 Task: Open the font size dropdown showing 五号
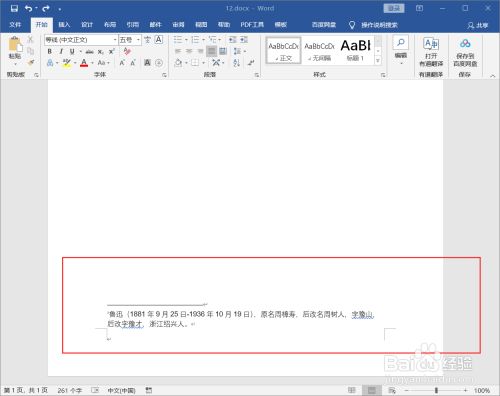(x=138, y=40)
